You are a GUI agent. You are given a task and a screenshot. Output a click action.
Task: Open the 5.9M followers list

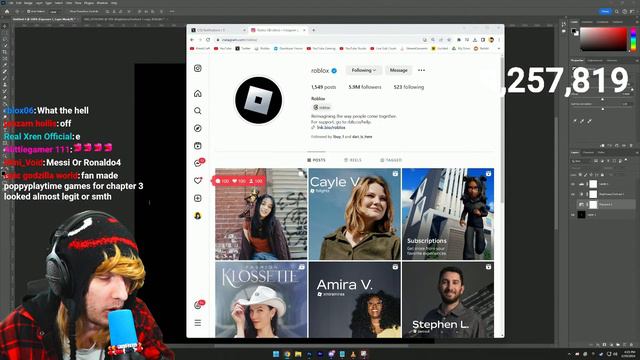(364, 87)
